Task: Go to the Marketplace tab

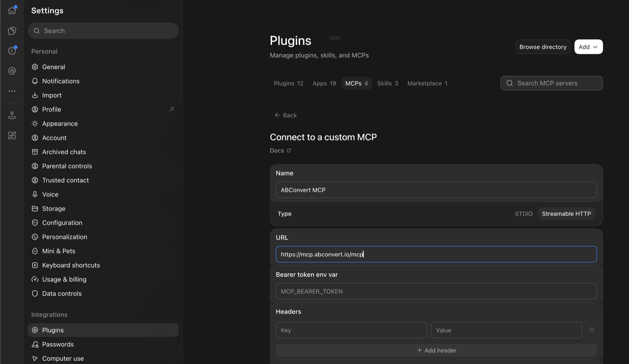Action: pos(427,83)
